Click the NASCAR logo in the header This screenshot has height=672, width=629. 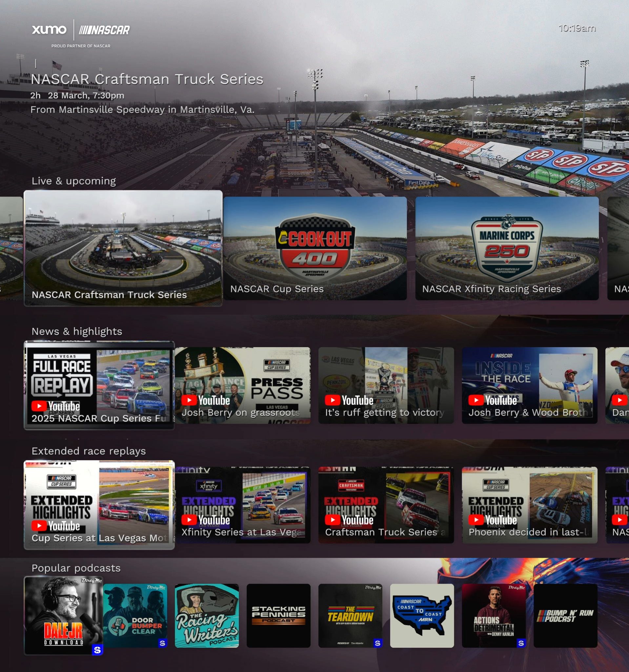click(104, 31)
